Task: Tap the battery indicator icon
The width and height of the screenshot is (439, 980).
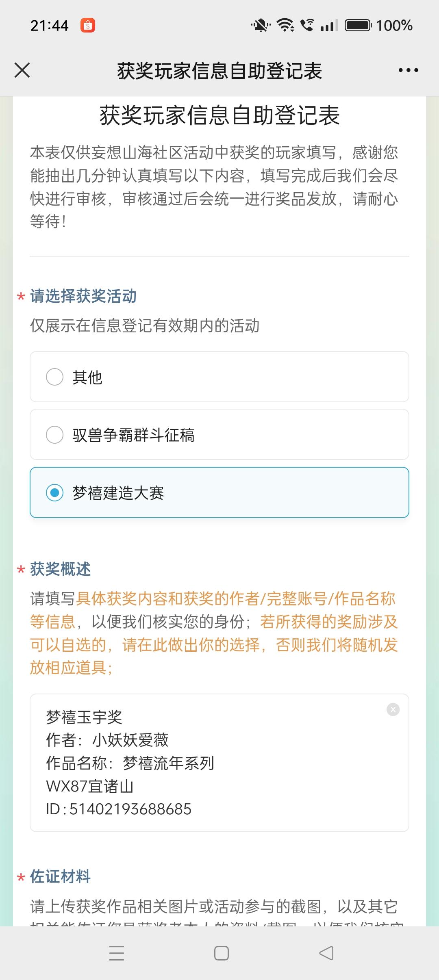Action: pos(358,25)
